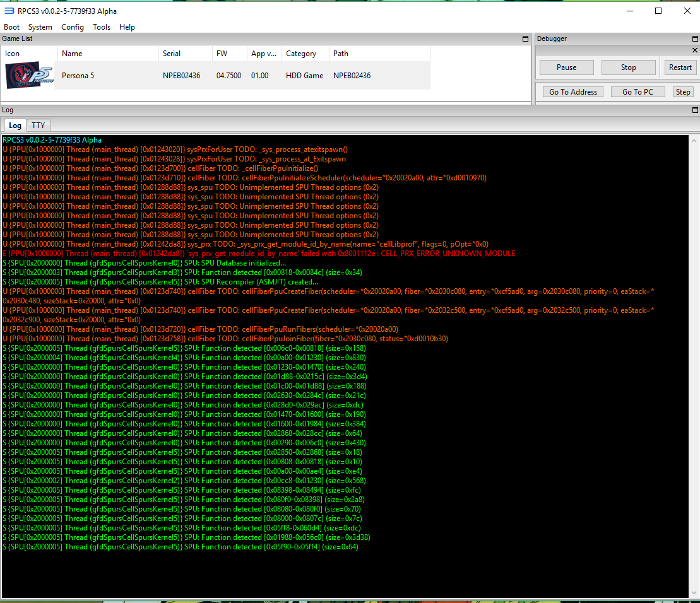Viewport: 700px width, 603px height.
Task: Switch to the TTY tab
Action: tap(39, 126)
